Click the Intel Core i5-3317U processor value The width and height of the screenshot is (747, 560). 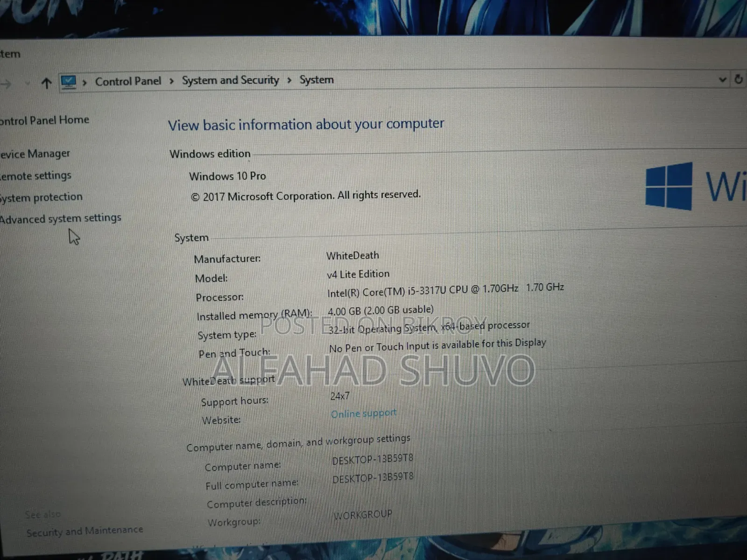tap(445, 290)
